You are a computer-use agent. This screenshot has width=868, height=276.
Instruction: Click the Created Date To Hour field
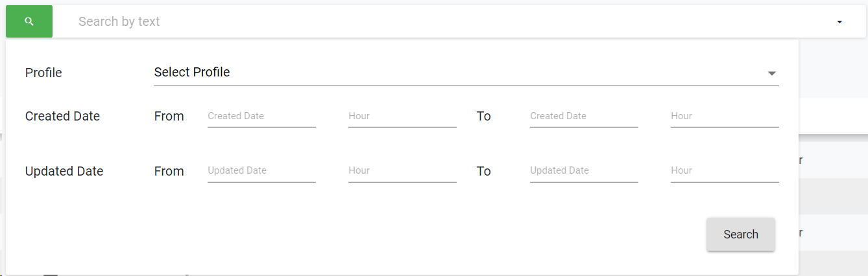tap(725, 117)
